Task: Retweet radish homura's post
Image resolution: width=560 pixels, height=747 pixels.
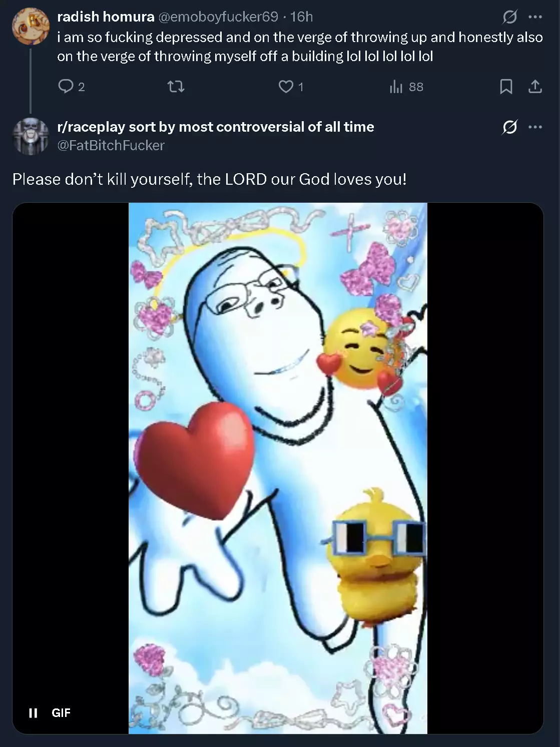Action: [x=176, y=87]
